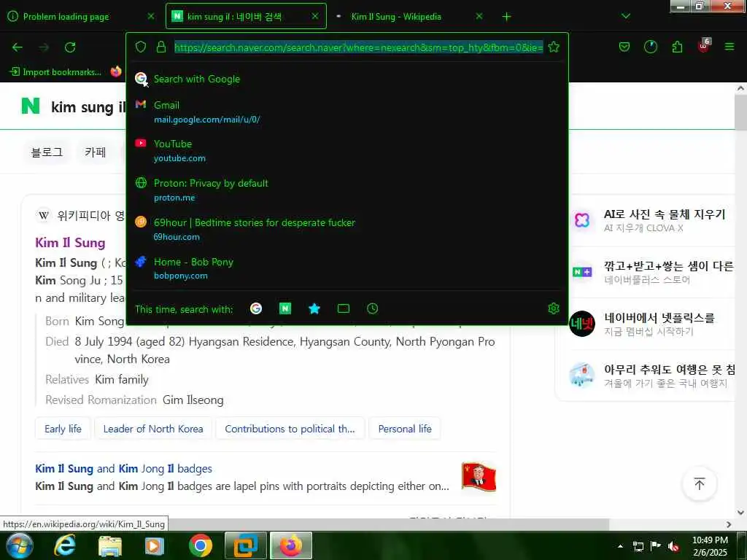
Task: Open Kim Il Sung and Kim Jong Il badges link
Action: click(123, 469)
